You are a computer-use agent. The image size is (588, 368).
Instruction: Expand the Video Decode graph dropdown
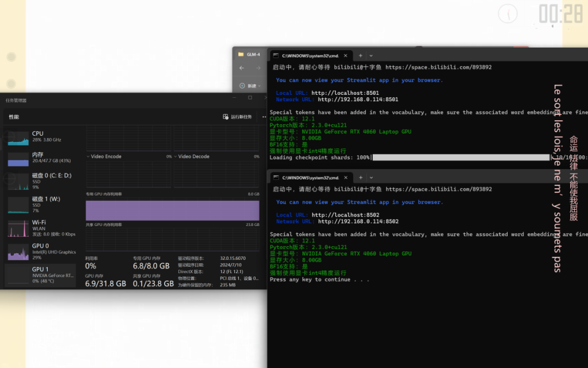[x=176, y=156]
